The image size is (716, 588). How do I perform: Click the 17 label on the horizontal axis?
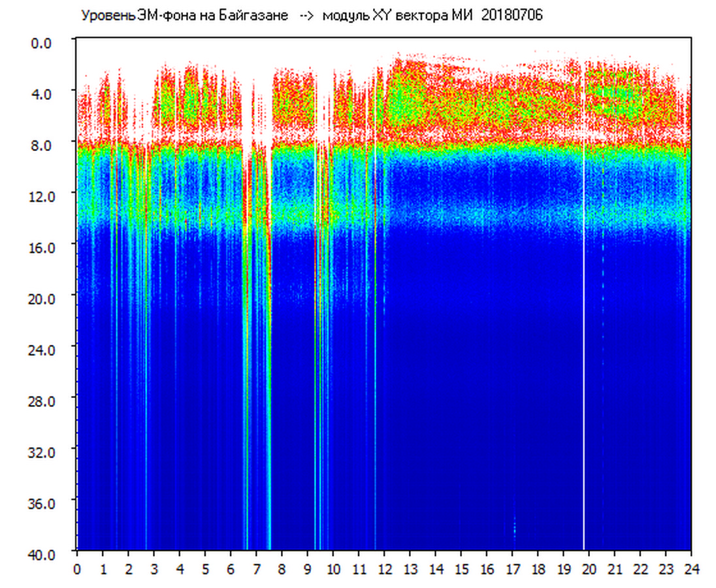click(x=512, y=568)
